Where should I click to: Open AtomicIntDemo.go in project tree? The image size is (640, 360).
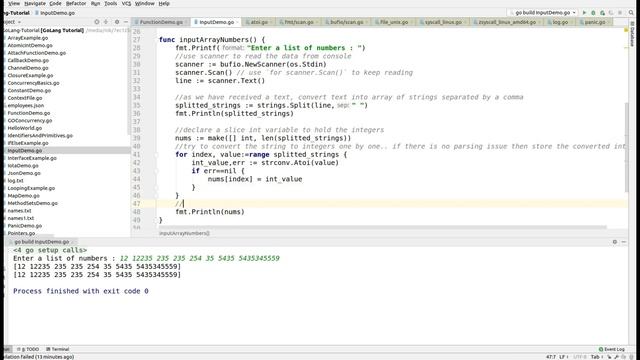click(x=30, y=45)
